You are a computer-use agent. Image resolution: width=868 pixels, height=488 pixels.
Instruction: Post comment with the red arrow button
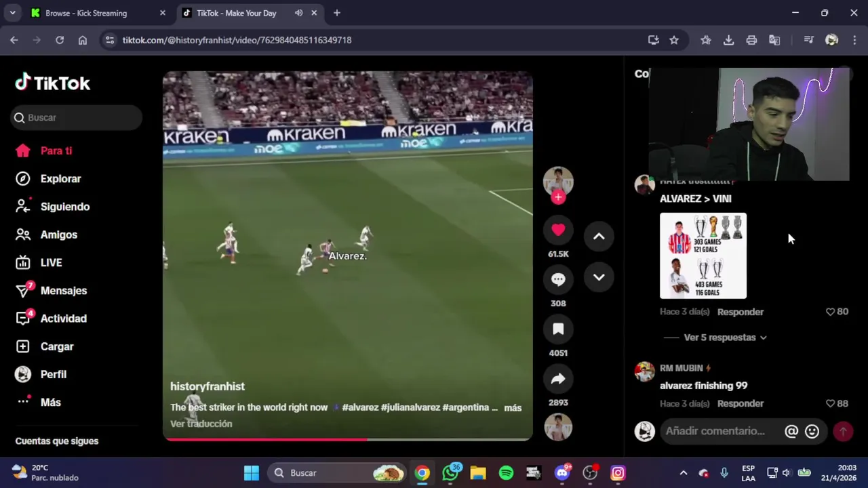[x=843, y=431]
